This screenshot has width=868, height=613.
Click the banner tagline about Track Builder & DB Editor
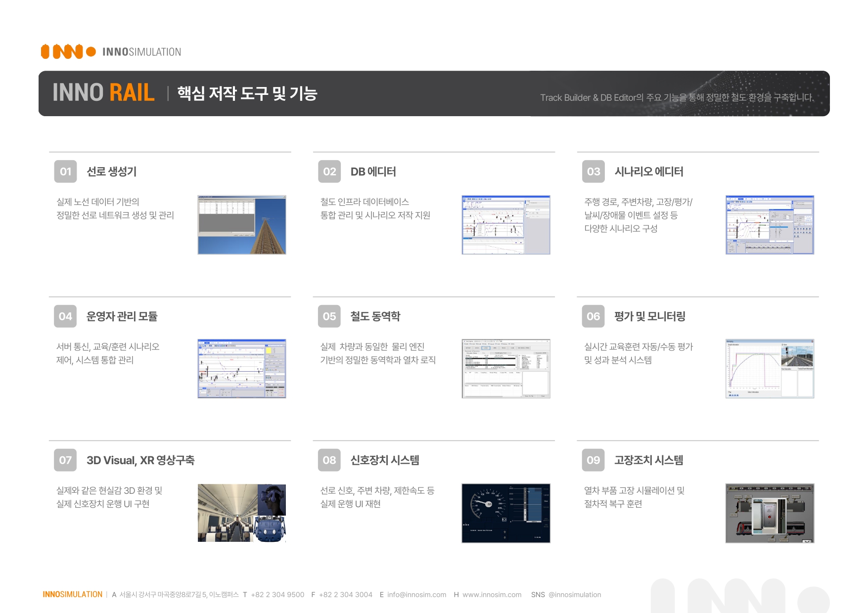[677, 97]
